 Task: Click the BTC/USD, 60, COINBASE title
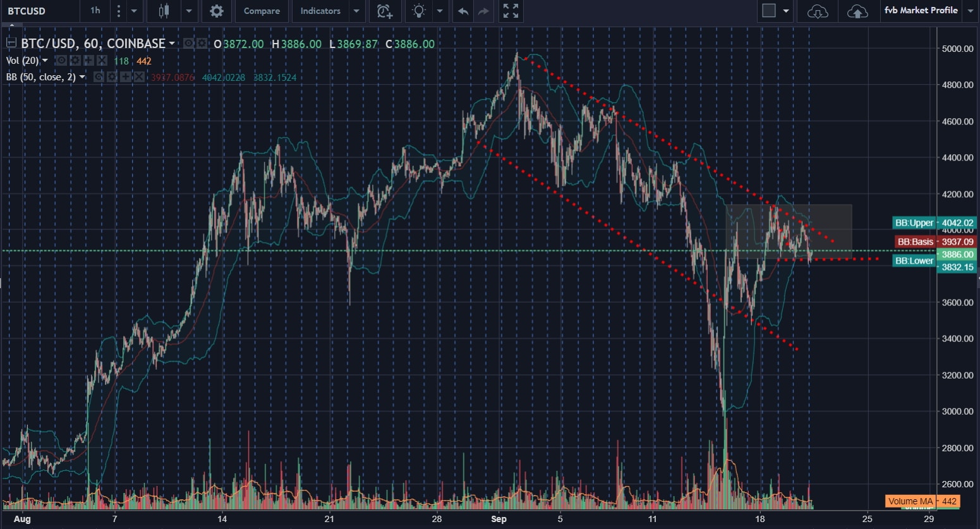(x=93, y=44)
